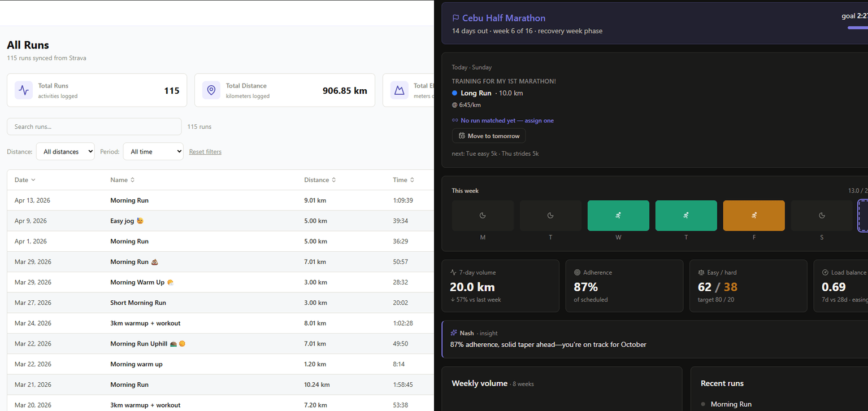Screen dimensions: 868x411
Task: Click Move to tomorrow button
Action: tap(489, 136)
